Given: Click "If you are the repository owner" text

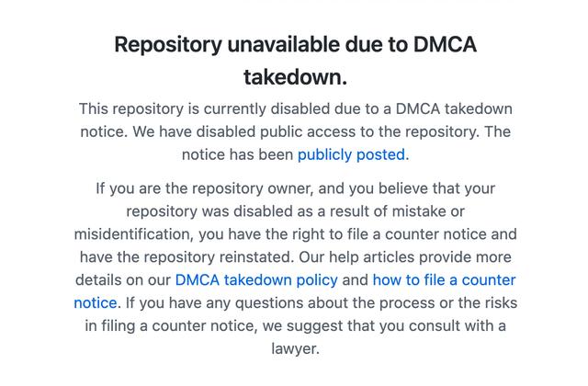Looking at the screenshot, I should click(x=206, y=188).
